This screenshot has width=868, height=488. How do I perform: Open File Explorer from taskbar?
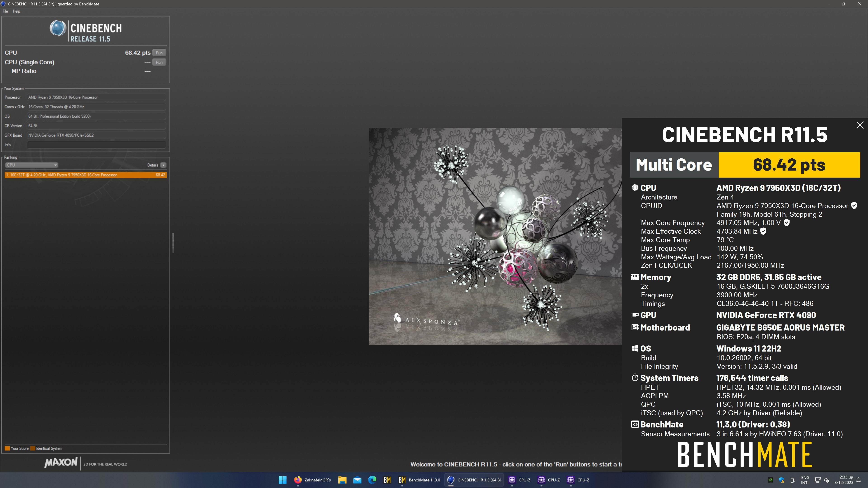[x=342, y=480]
